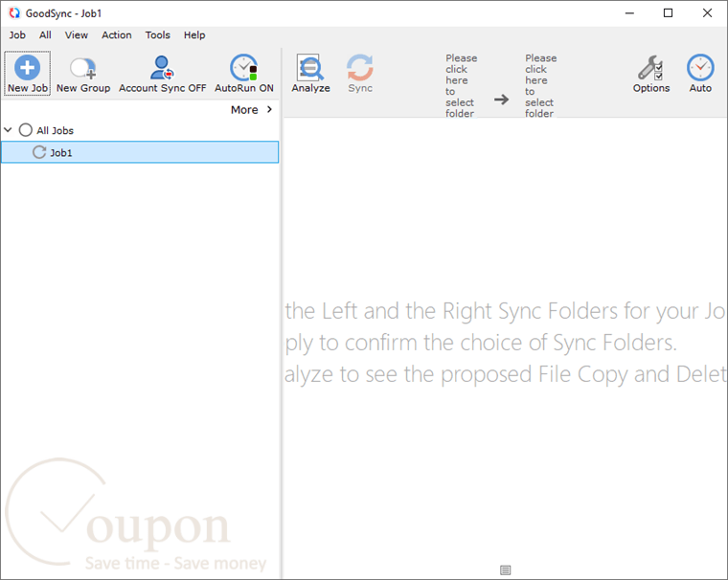
Task: Open the View menu
Action: (x=76, y=34)
